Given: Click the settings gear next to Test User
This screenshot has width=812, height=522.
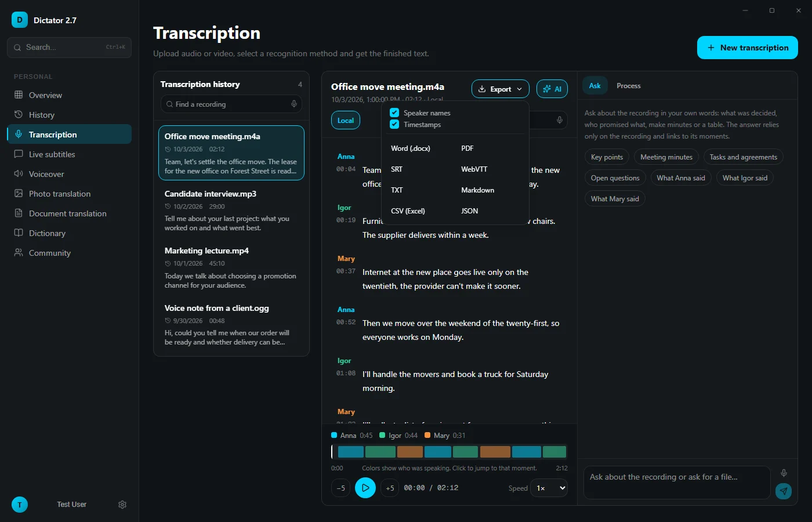Looking at the screenshot, I should (122, 505).
